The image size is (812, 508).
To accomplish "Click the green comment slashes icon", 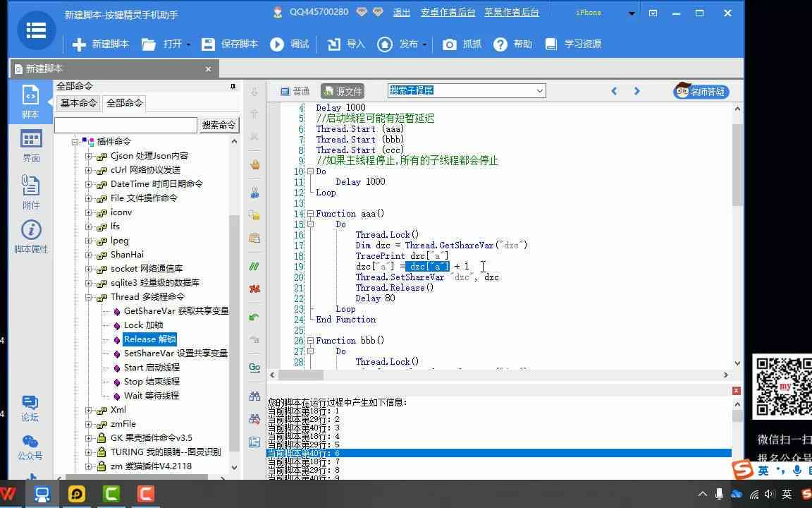I will coord(254,267).
